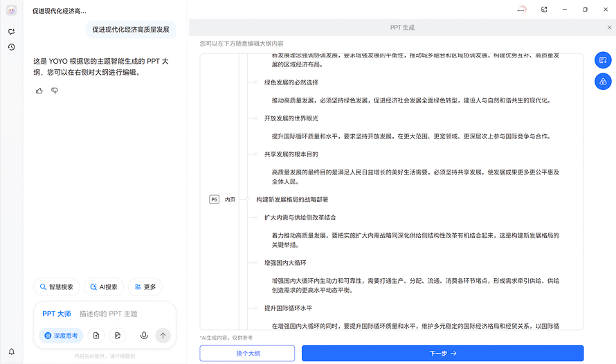Select the P6 page badge
Viewport: 616px width, 364px height.
[214, 199]
